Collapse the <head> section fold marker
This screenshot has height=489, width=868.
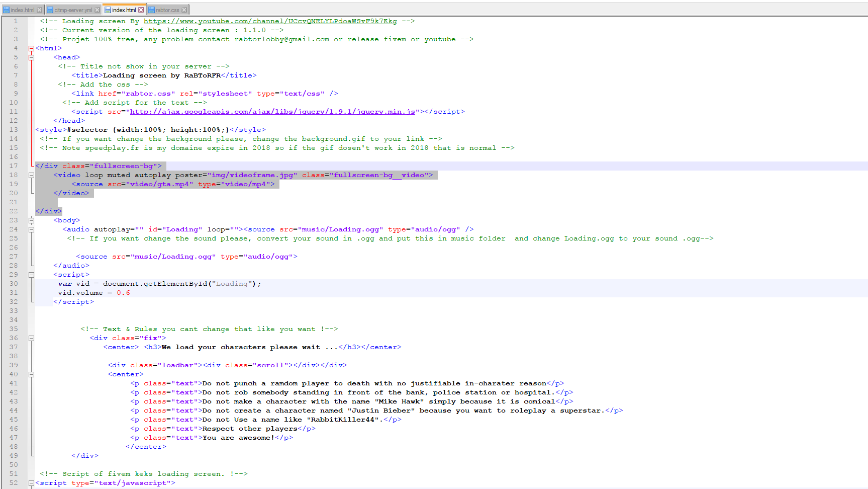(x=31, y=57)
